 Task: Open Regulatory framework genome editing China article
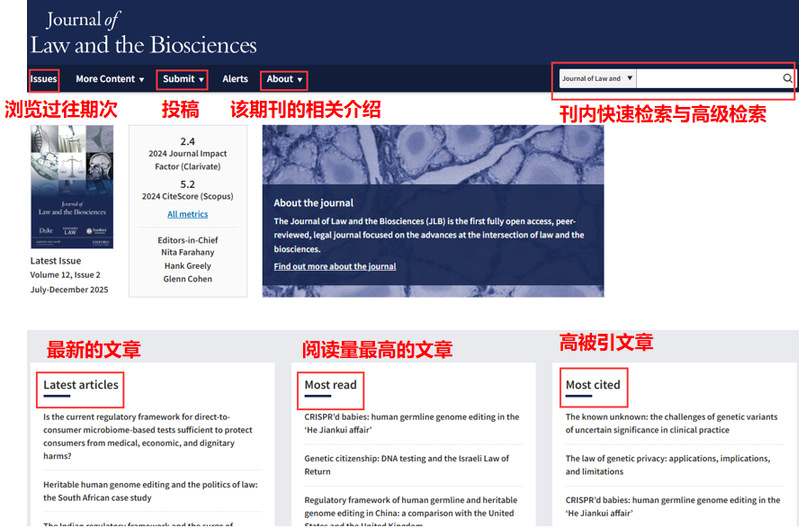pyautogui.click(x=410, y=506)
